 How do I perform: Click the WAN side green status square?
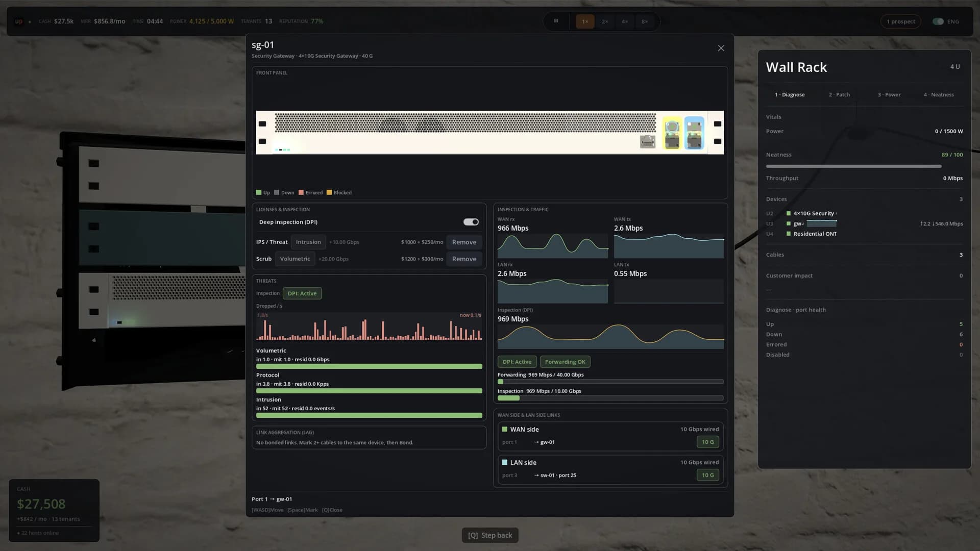coord(505,430)
